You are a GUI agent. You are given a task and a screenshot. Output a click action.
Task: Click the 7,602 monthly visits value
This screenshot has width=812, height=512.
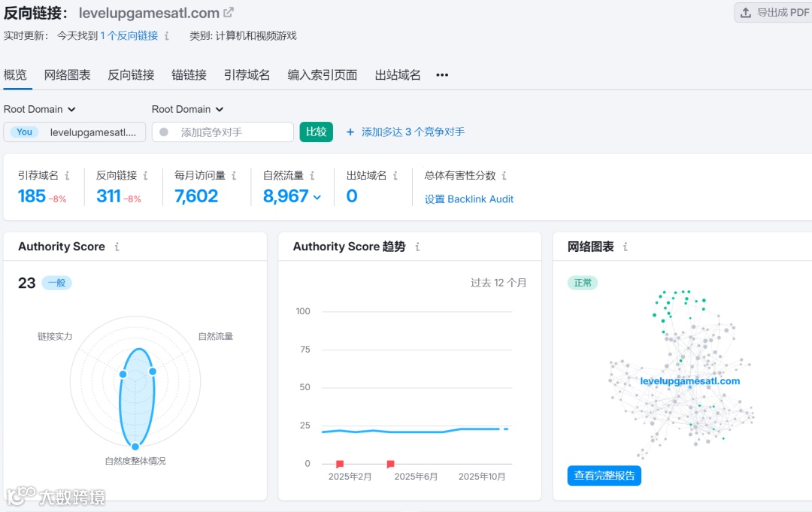[x=196, y=196]
